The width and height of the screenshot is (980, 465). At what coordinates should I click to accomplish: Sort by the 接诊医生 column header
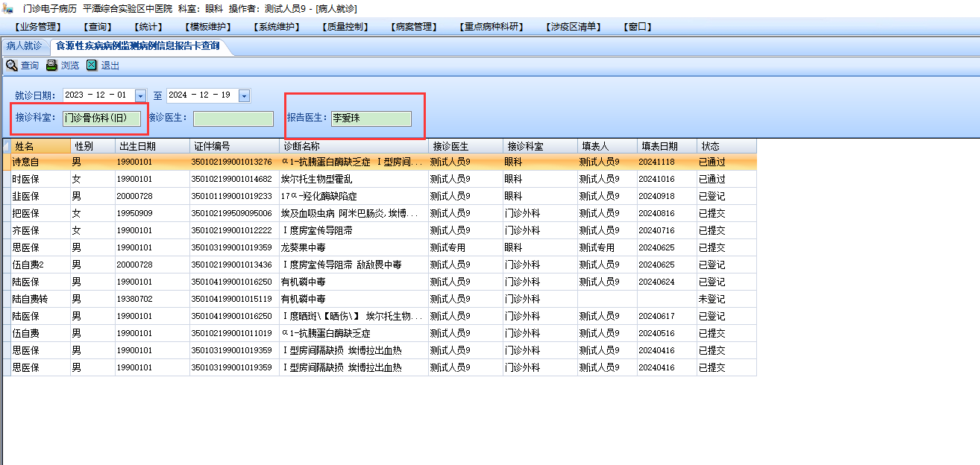[466, 146]
